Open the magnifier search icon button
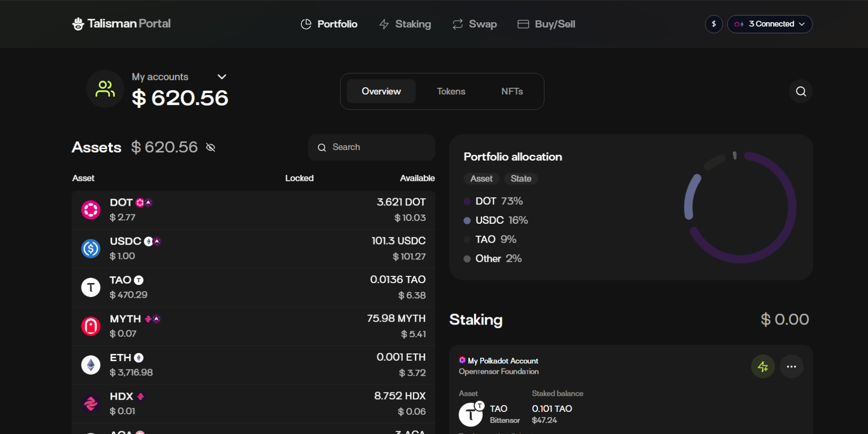The width and height of the screenshot is (868, 434). coord(800,92)
